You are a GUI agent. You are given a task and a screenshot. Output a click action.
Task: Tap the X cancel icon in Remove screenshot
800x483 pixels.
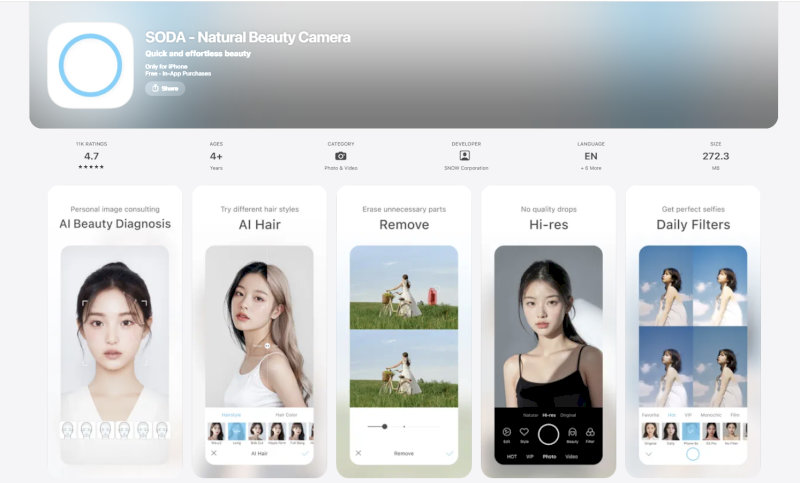coord(358,453)
